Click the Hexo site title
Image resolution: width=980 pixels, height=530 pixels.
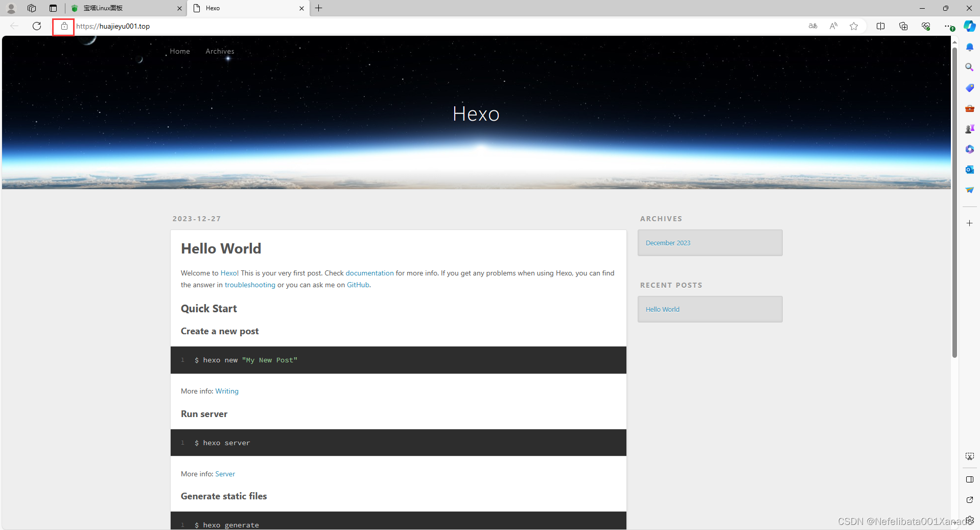(476, 114)
